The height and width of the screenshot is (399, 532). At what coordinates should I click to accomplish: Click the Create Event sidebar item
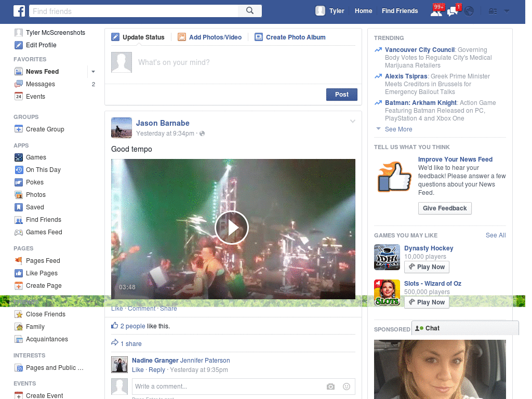[x=39, y=395]
